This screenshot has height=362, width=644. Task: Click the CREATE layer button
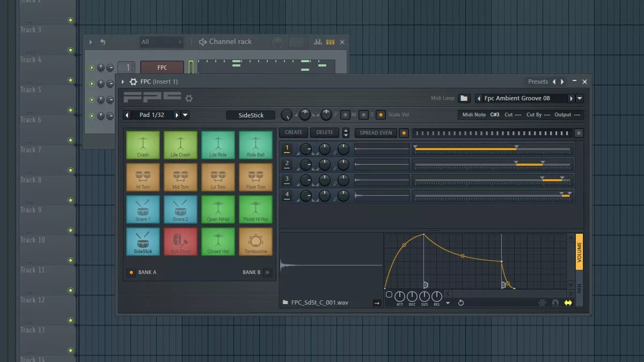pyautogui.click(x=294, y=132)
